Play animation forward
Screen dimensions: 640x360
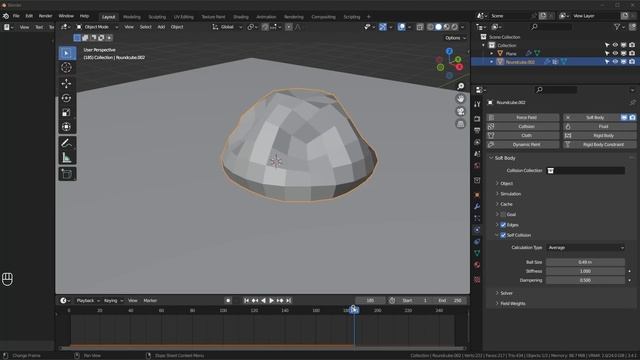point(271,300)
